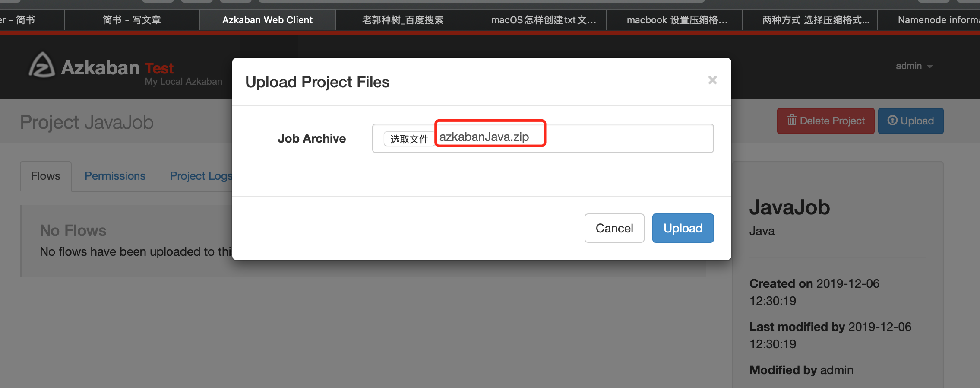
Task: Click the azkabanJava.zip file name
Action: (x=484, y=137)
